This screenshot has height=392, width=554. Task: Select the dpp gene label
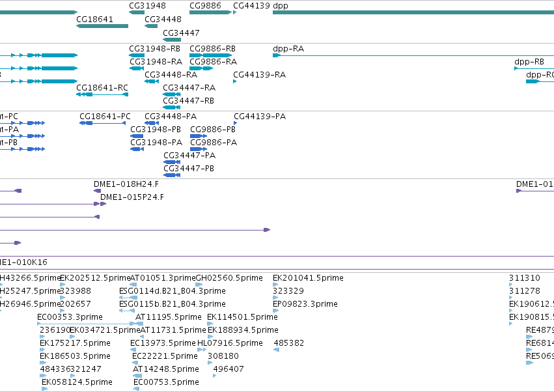[x=281, y=6]
